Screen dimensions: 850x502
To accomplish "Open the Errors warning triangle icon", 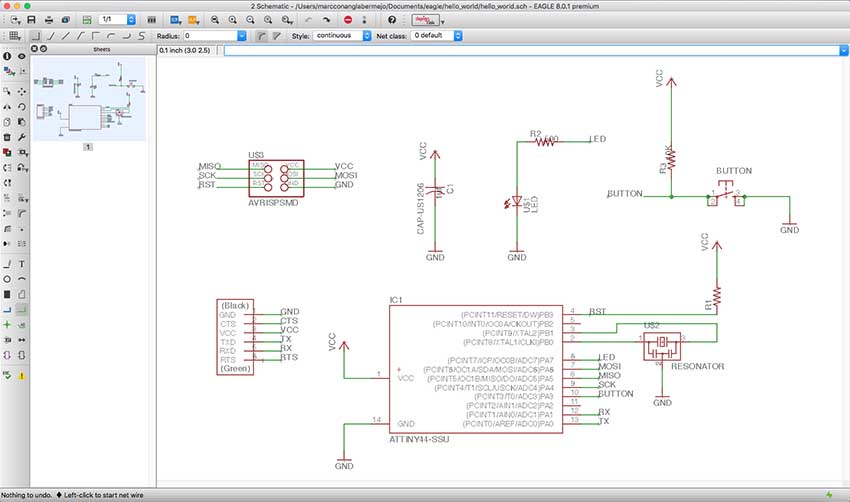I will (22, 375).
